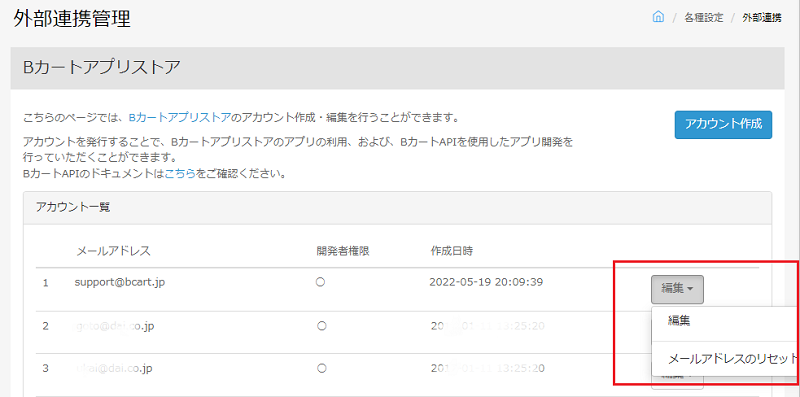Click 外部連携 breadcrumb item
This screenshot has height=397, width=800.
click(761, 18)
